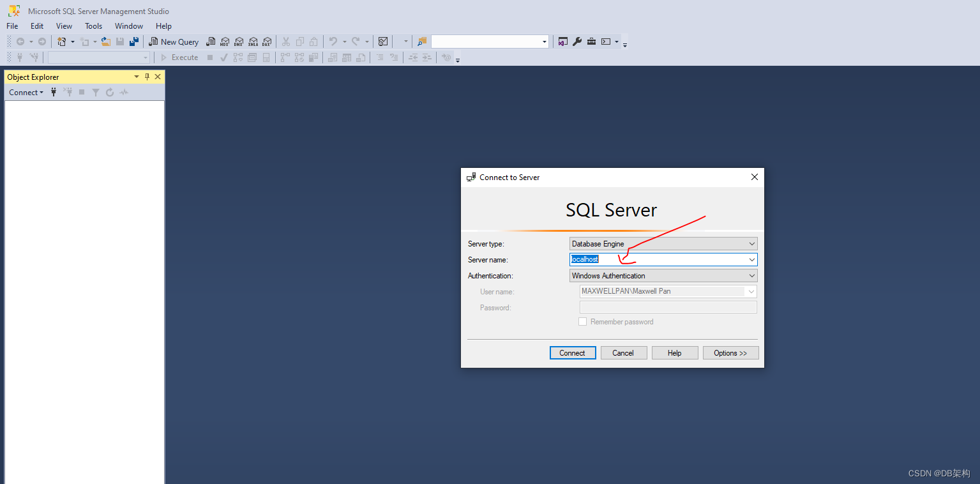Click the SQL editor toolbar overflow arrow
980x484 pixels.
[458, 60]
